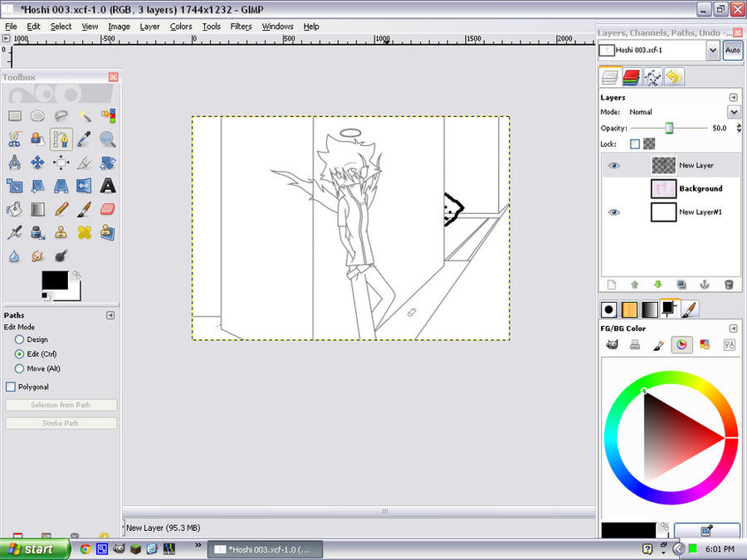Select the Blend gradient tool
This screenshot has width=747, height=560.
point(37,209)
